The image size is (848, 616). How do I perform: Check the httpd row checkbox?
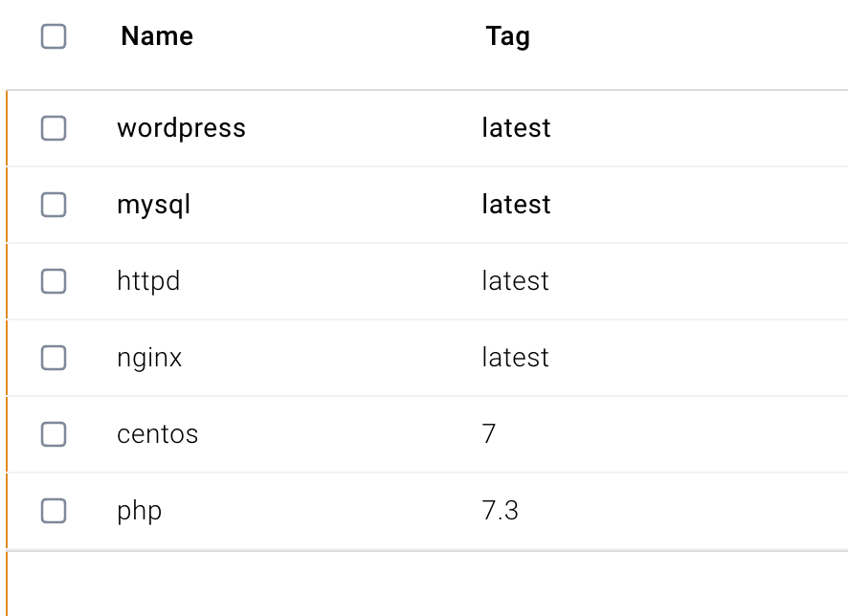point(54,281)
